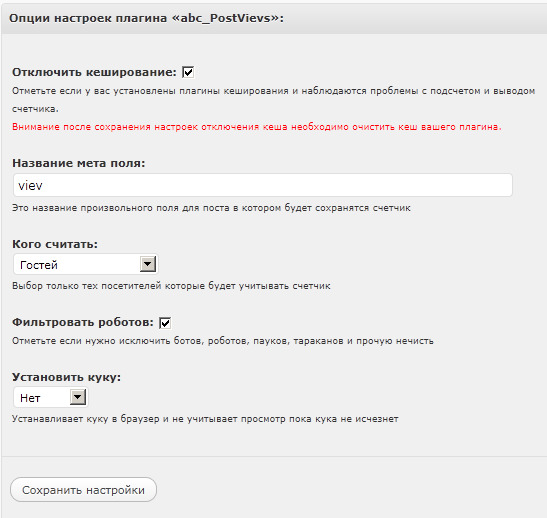Toggle the Отключить кеширование checkbox
547x518 pixels.
pyautogui.click(x=188, y=72)
